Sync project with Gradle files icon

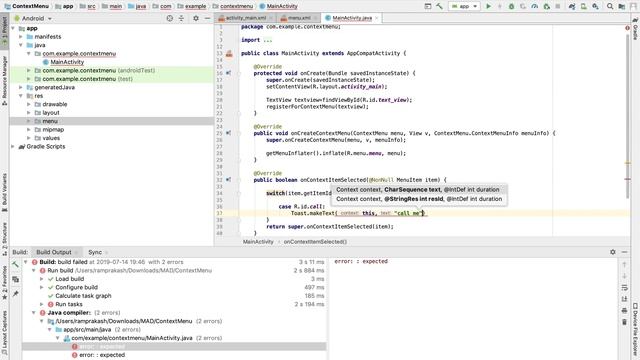pyautogui.click(x=572, y=6)
